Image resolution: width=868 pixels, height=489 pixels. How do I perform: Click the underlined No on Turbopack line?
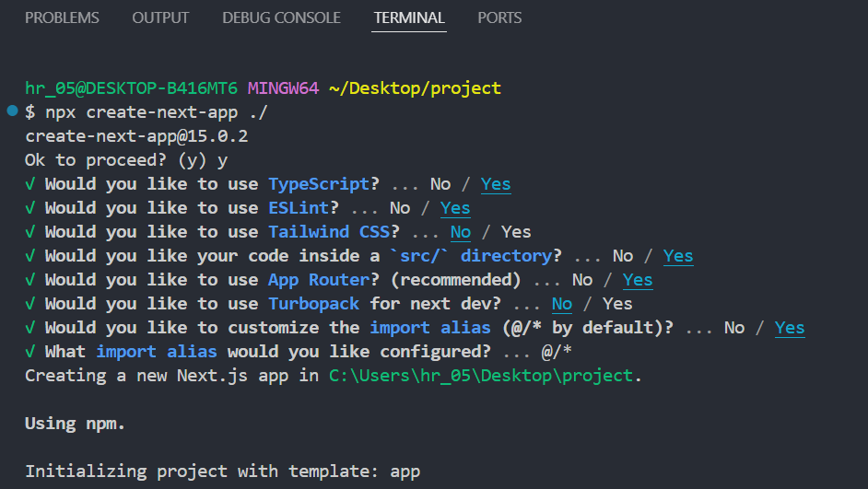pyautogui.click(x=562, y=304)
